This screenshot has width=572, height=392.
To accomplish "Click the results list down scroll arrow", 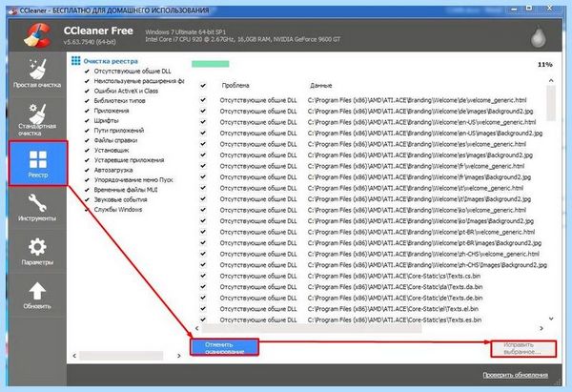I will (551, 319).
